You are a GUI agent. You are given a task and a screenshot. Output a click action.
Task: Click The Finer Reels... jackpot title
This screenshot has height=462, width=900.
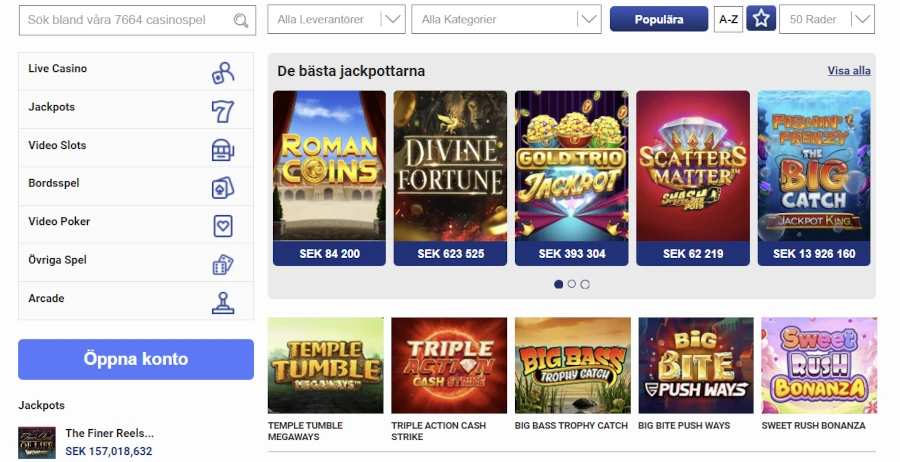[x=110, y=433]
